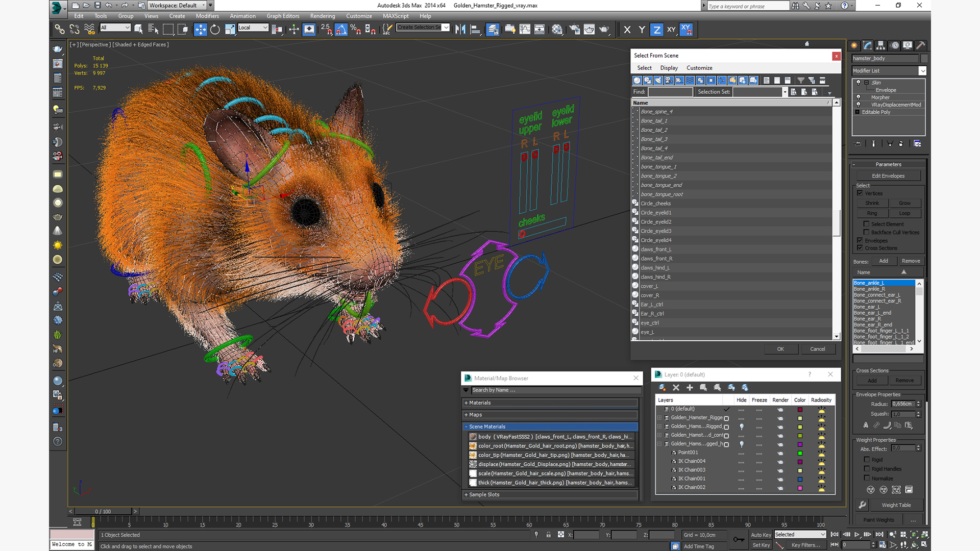Open the Modifiers menu
The height and width of the screenshot is (551, 980).
(x=207, y=16)
